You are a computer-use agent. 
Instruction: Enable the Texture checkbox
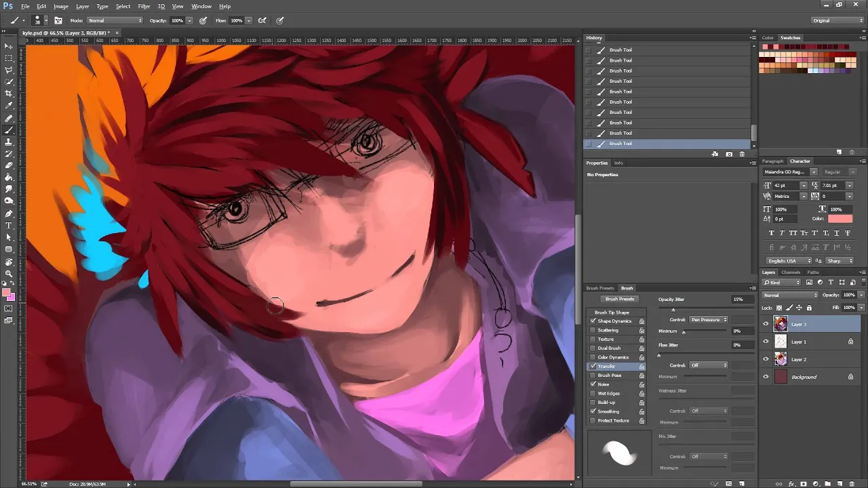click(593, 339)
